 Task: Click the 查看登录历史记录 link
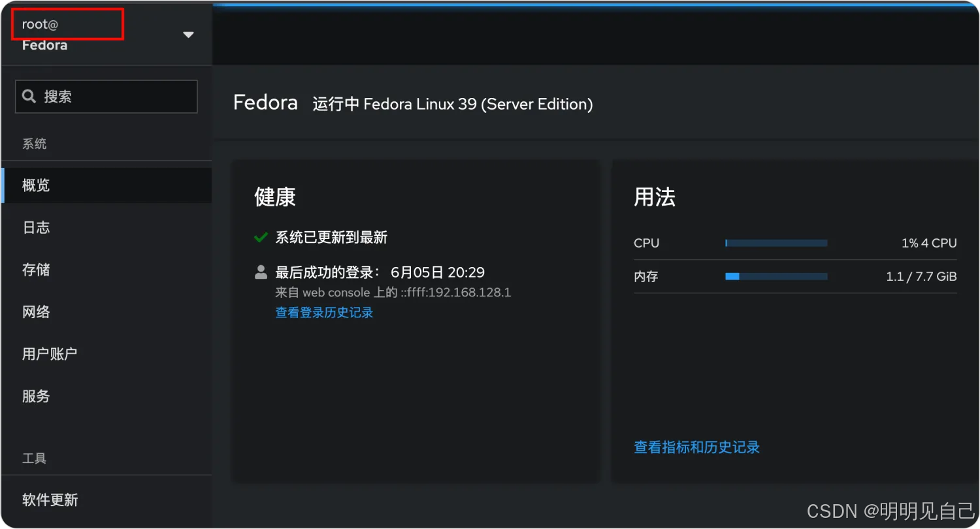click(x=324, y=313)
